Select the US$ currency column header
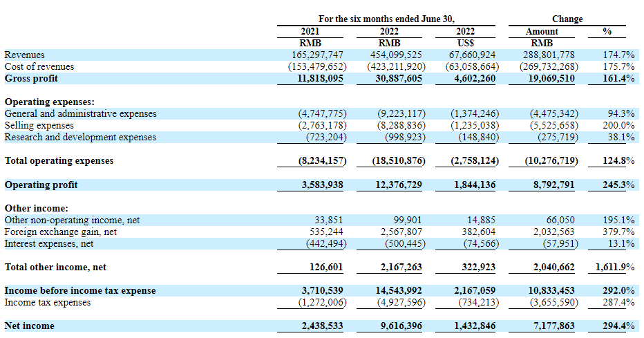644x338 pixels. click(x=466, y=43)
